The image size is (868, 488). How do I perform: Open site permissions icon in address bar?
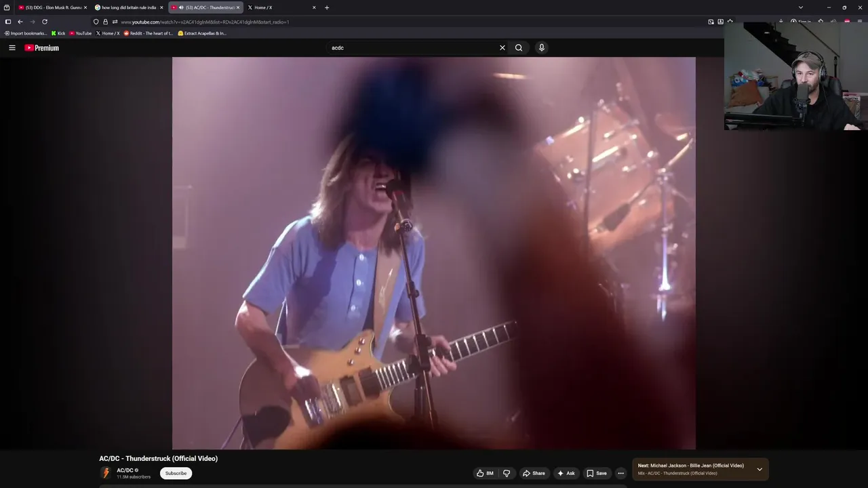[x=115, y=22]
